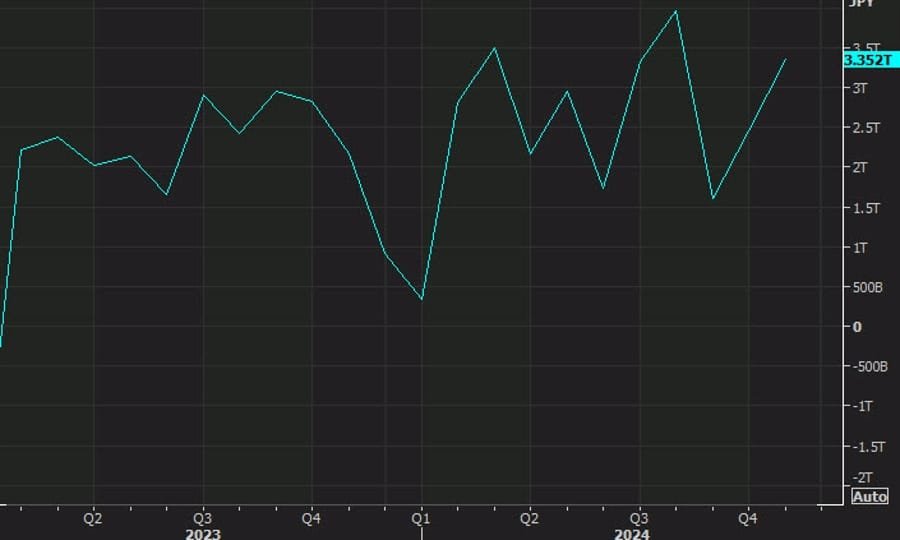Select the 2.5T y-axis label
900x540 pixels.
[x=865, y=128]
